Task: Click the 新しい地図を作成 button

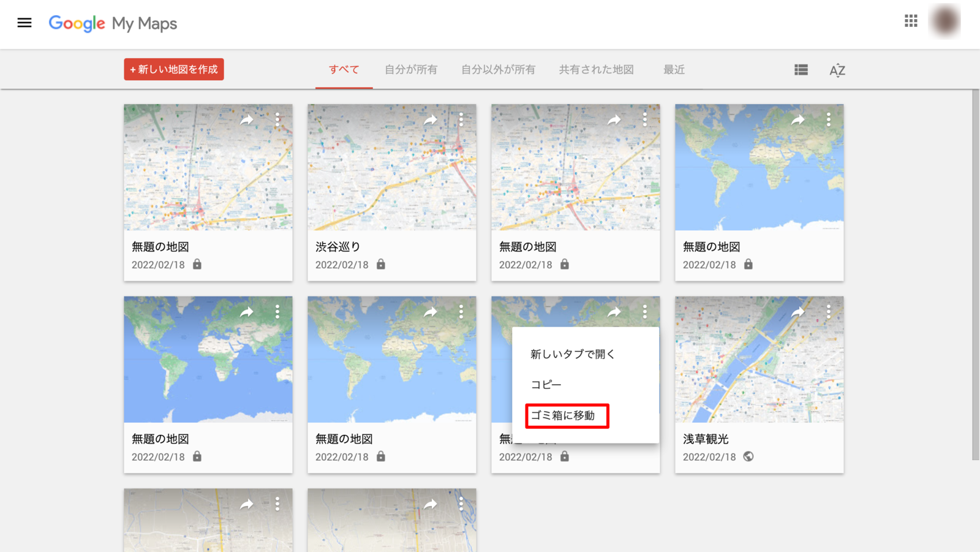Action: pyautogui.click(x=174, y=69)
